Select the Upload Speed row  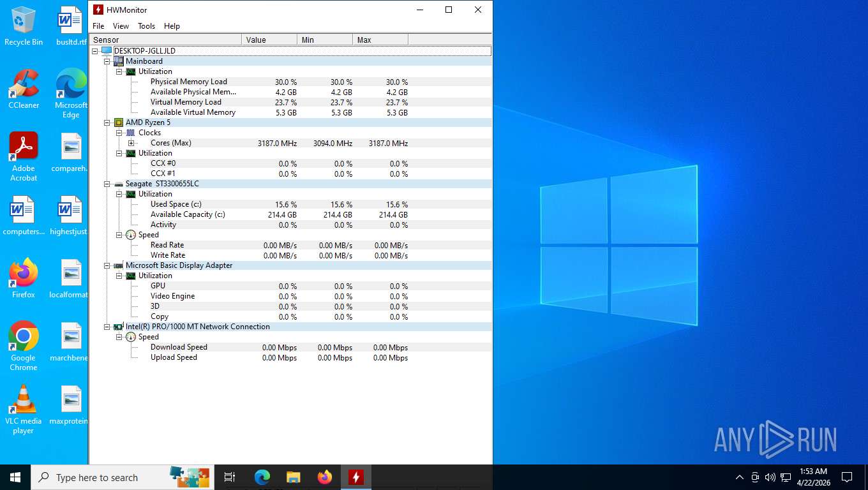tap(291, 357)
